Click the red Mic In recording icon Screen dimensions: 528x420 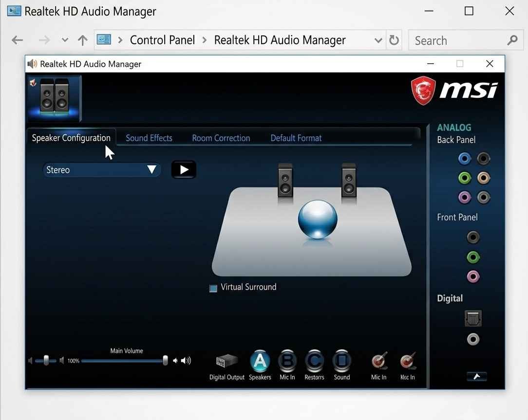click(379, 361)
